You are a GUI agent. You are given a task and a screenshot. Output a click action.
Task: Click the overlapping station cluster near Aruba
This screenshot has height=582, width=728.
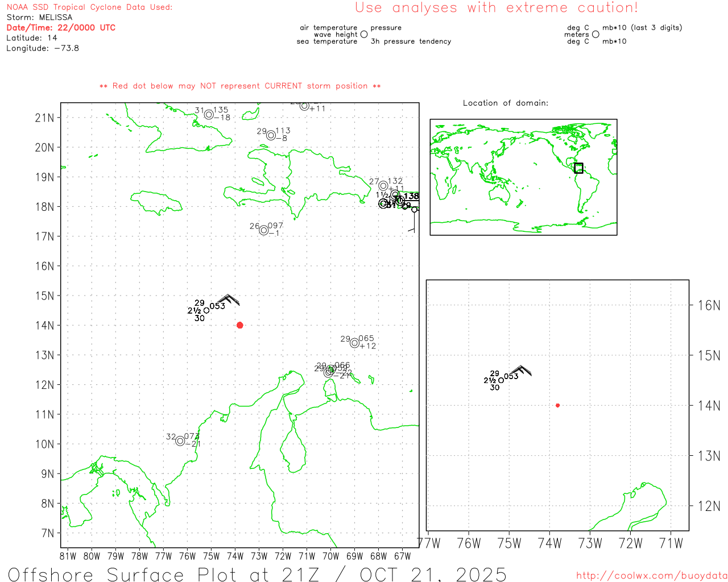coord(330,371)
